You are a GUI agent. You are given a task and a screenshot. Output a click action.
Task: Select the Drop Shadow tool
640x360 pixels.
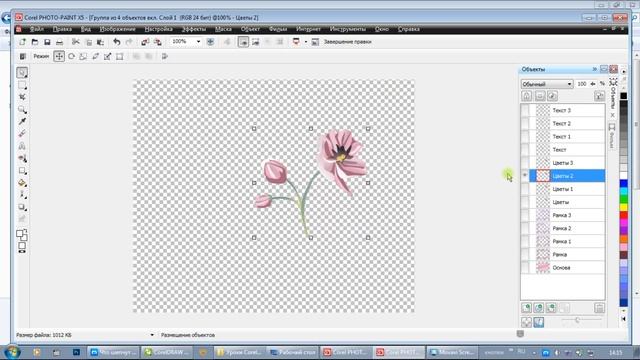tap(22, 207)
